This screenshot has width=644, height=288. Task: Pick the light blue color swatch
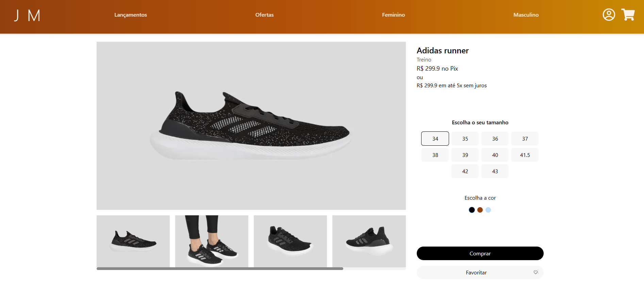pos(488,210)
